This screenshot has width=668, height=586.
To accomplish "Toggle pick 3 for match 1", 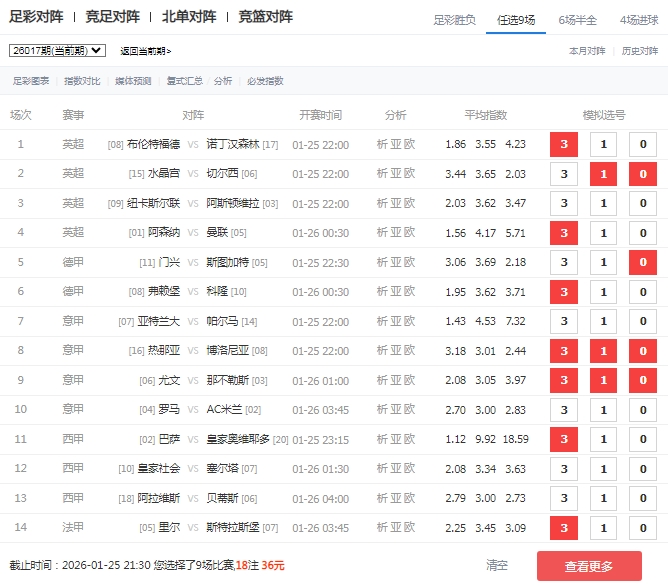I will pos(564,144).
